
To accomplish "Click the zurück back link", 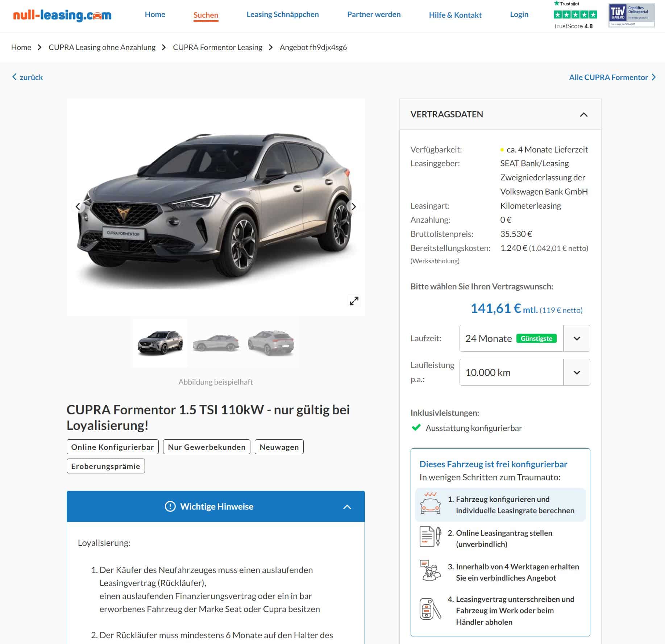I will click(28, 77).
